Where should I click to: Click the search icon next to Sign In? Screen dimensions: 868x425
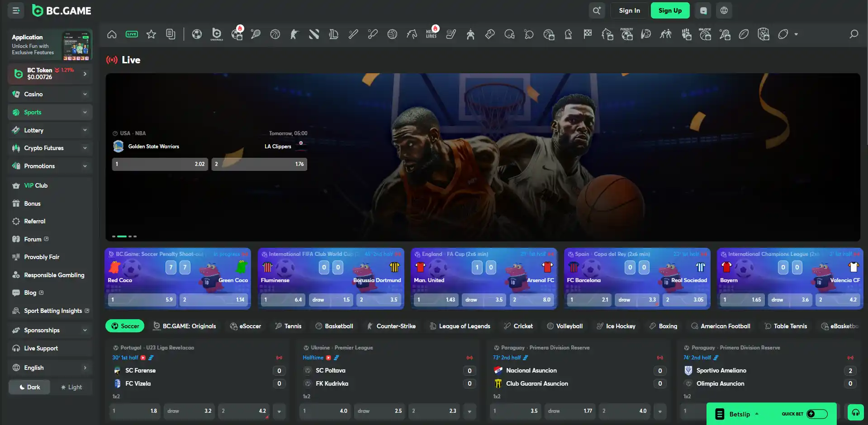[597, 10]
